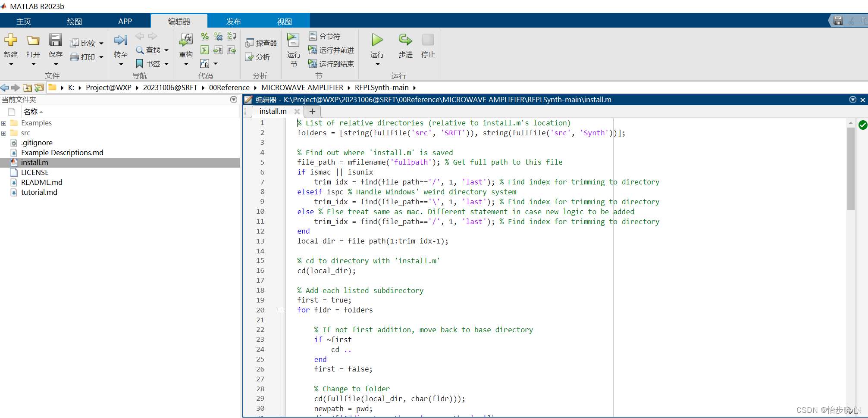Click the comment percent icon
Viewport: 868px width, 418px height.
205,36
